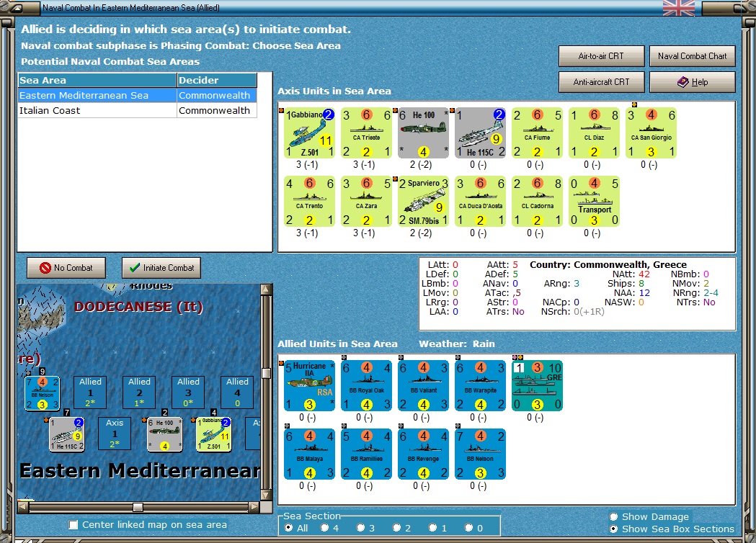
Task: Click the Allied sea box section 2
Action: coord(139,392)
